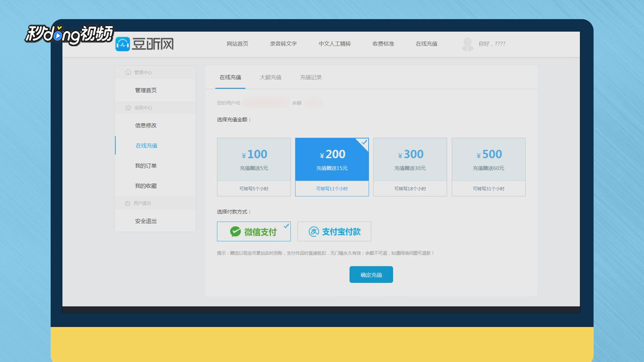Click the 你好 user greeting text
The height and width of the screenshot is (362, 644).
(x=492, y=44)
